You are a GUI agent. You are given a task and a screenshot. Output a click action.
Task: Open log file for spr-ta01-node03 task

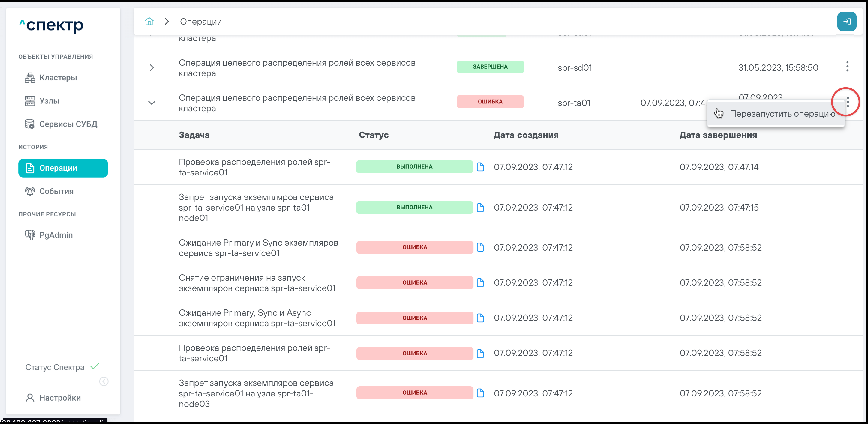[480, 393]
